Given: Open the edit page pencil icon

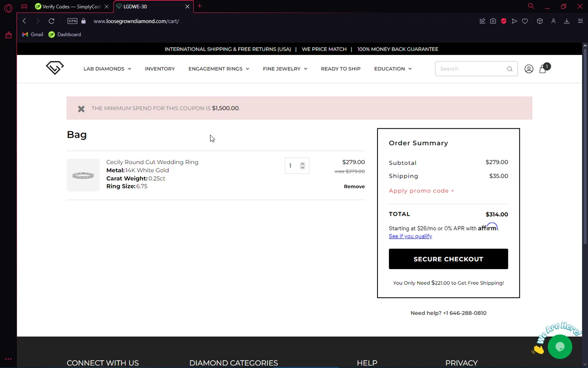Looking at the screenshot, I should click(482, 21).
